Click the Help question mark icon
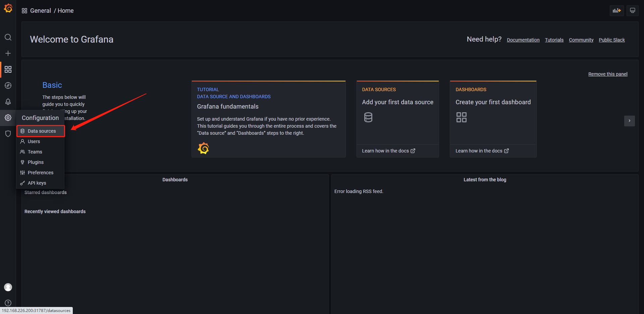The width and height of the screenshot is (644, 314). click(x=8, y=303)
